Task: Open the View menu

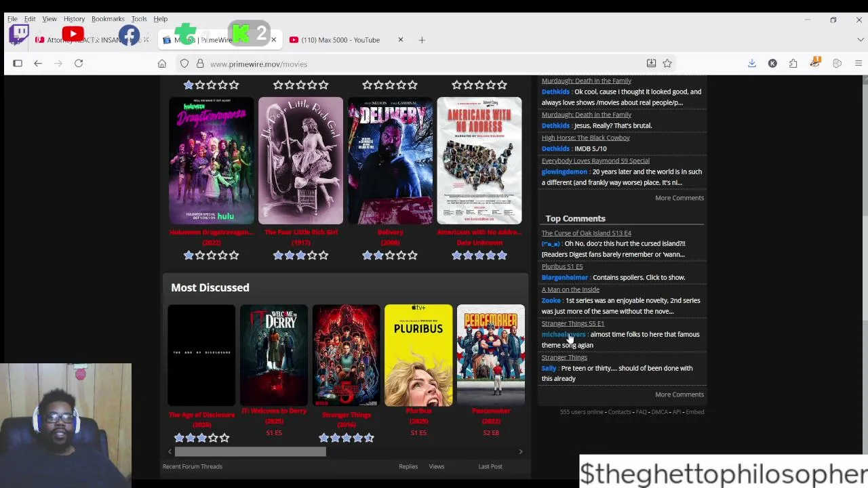Action: (50, 19)
